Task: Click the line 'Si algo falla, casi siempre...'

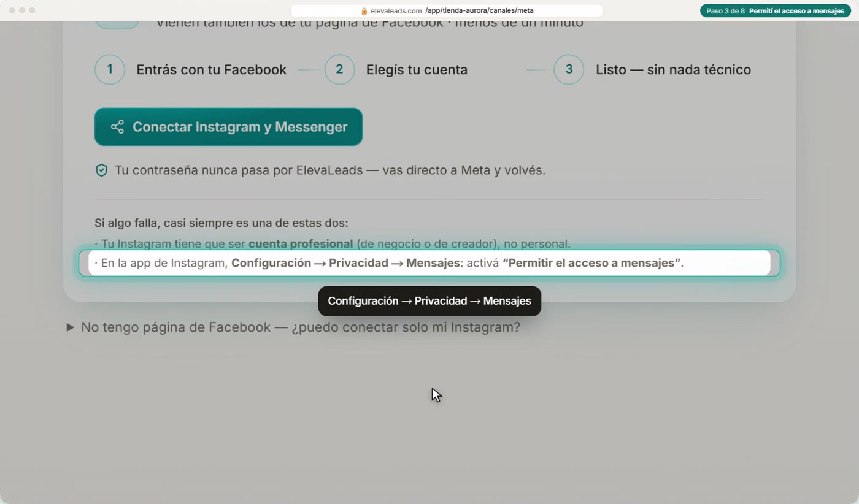Action: pos(221,223)
